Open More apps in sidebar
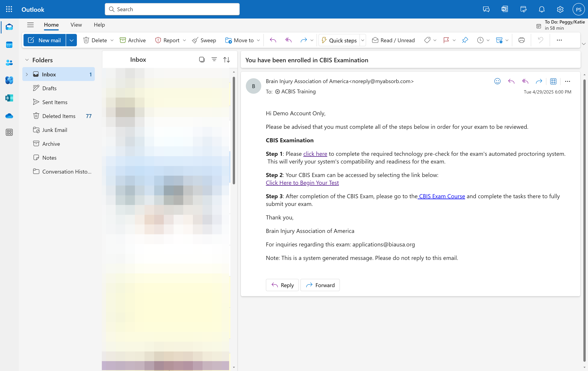Viewport: 588px width, 371px height. pyautogui.click(x=9, y=132)
